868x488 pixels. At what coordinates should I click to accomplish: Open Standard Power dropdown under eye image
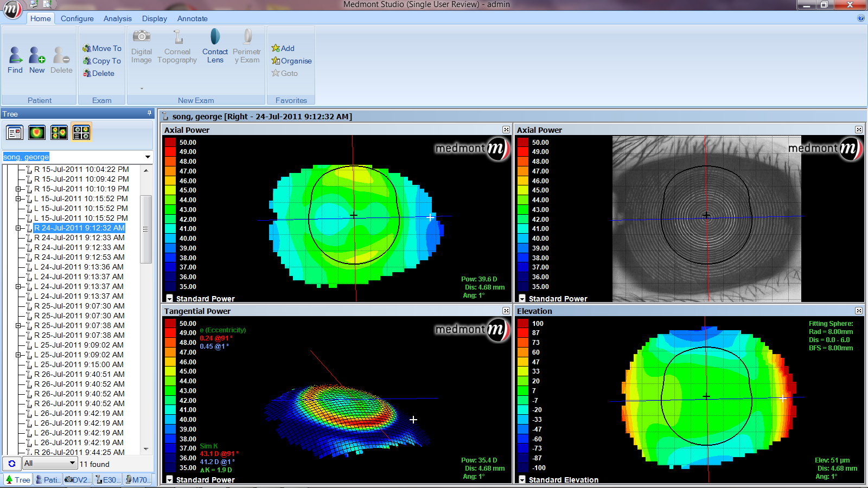(522, 299)
